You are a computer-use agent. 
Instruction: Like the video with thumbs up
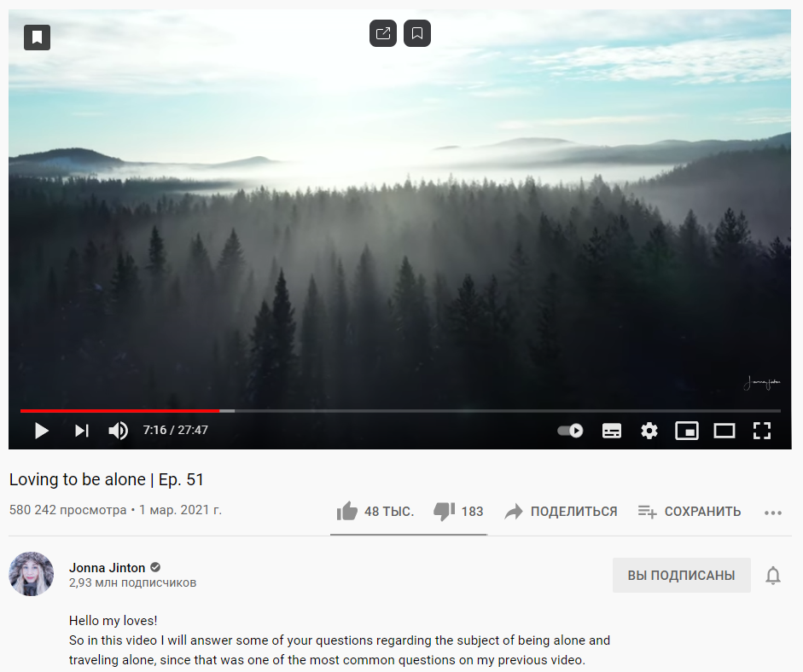point(375,512)
